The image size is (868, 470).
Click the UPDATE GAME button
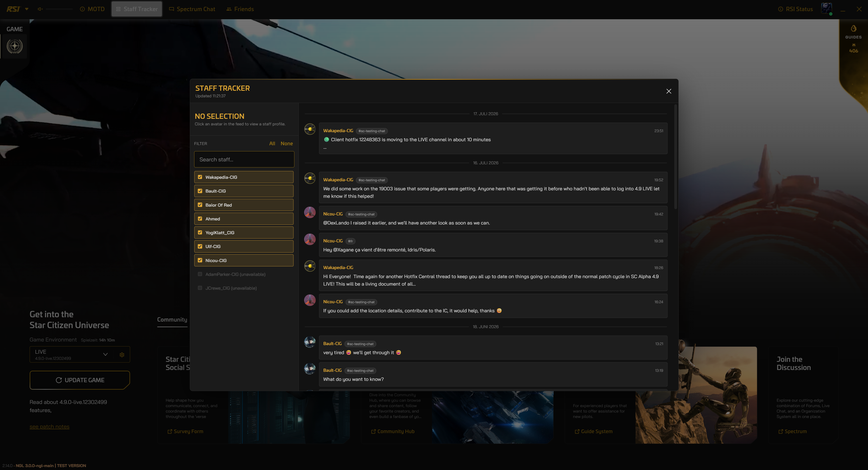click(x=80, y=380)
